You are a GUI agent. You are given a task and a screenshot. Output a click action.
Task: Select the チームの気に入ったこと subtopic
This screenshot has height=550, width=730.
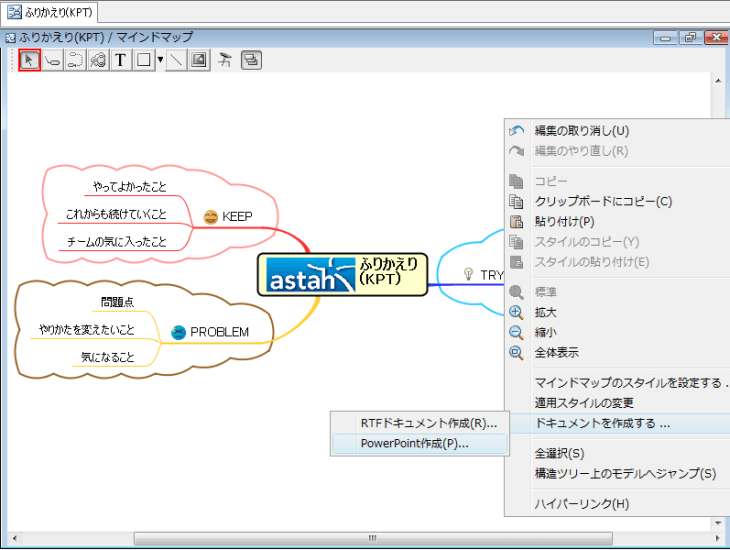coord(116,242)
